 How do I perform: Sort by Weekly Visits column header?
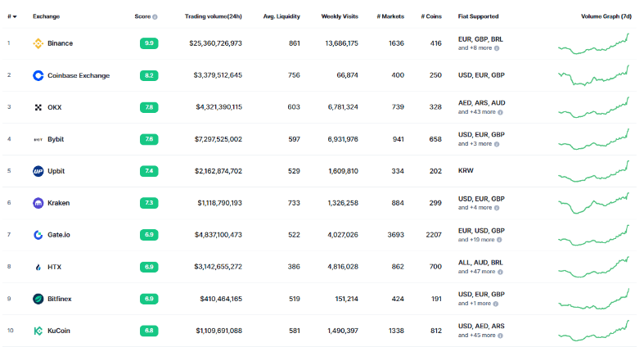pos(340,16)
